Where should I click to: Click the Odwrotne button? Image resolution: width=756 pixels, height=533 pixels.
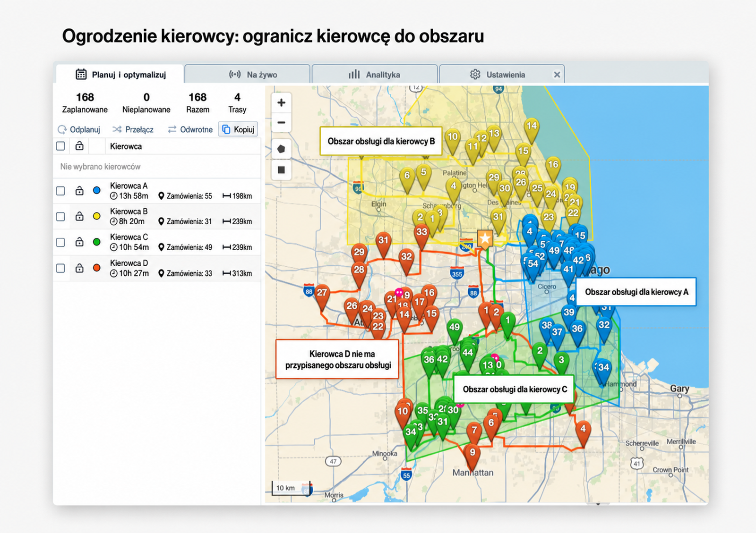pyautogui.click(x=190, y=129)
